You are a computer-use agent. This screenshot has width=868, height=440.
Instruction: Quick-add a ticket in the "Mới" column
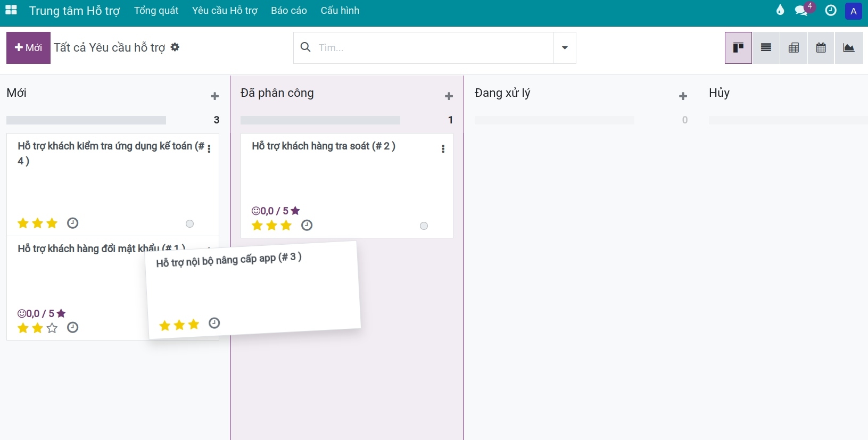[214, 96]
